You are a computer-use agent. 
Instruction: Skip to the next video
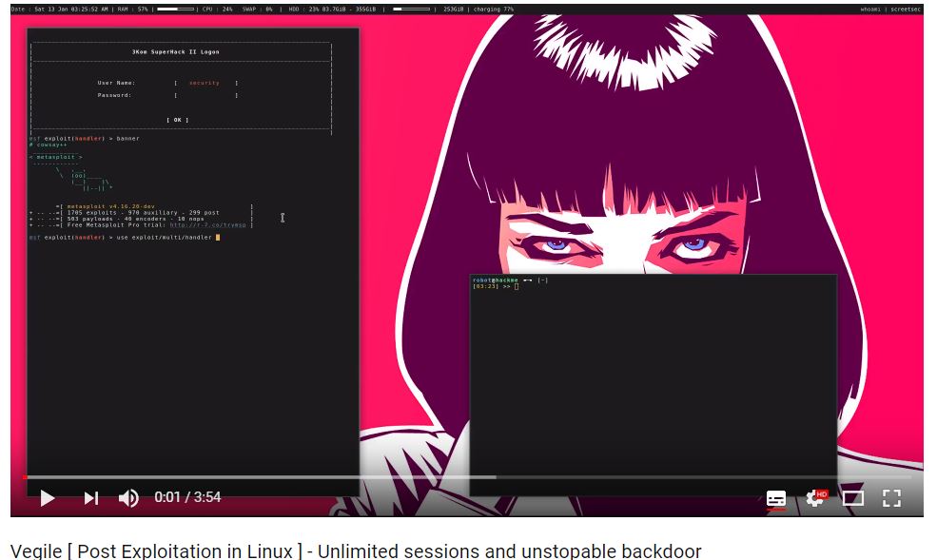[90, 497]
